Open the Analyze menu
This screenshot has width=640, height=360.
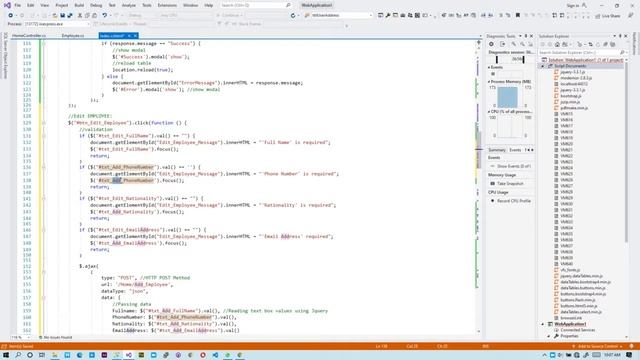coord(129,5)
